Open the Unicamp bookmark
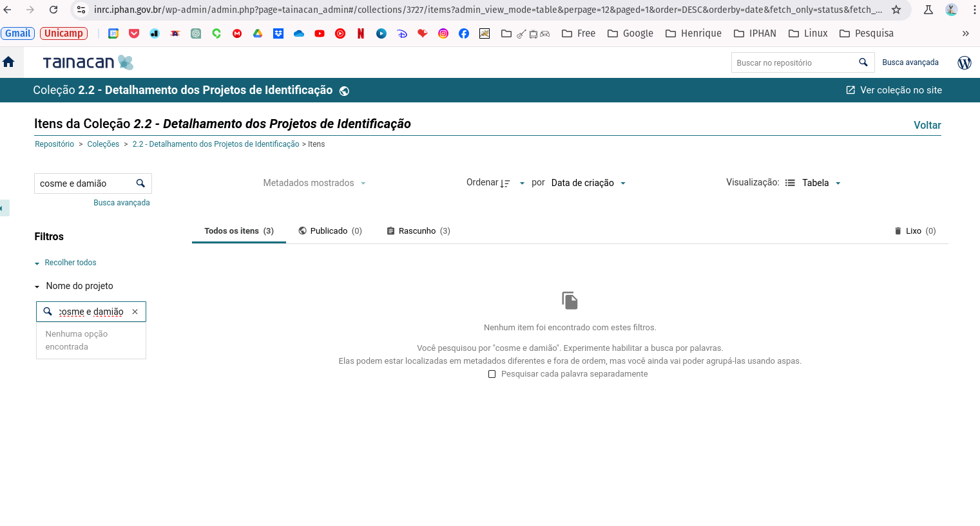 click(x=64, y=33)
